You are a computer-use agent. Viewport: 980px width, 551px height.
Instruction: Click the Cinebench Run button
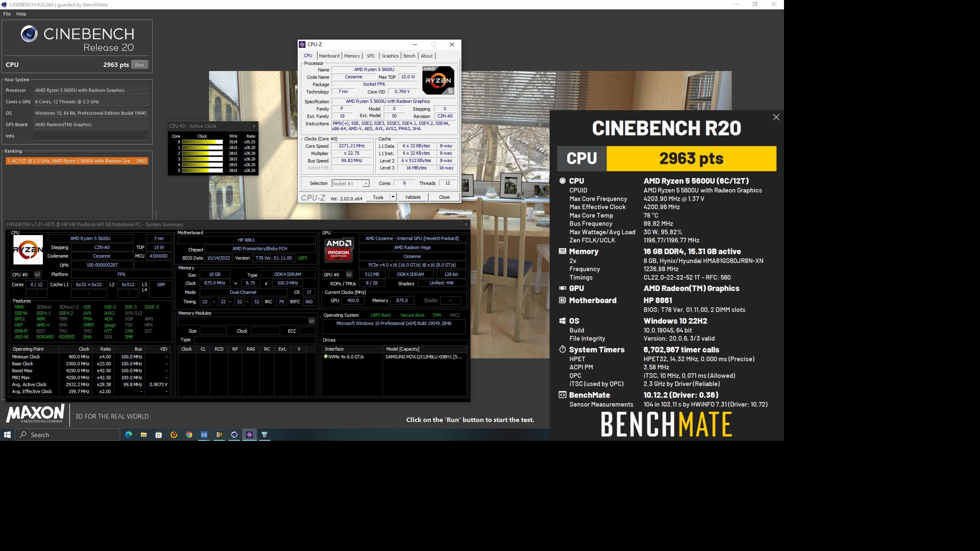coord(140,65)
